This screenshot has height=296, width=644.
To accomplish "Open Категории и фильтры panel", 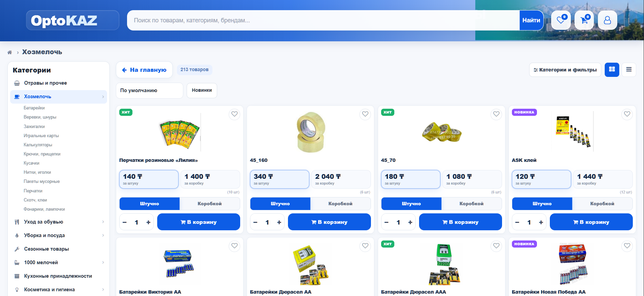I will click(565, 70).
